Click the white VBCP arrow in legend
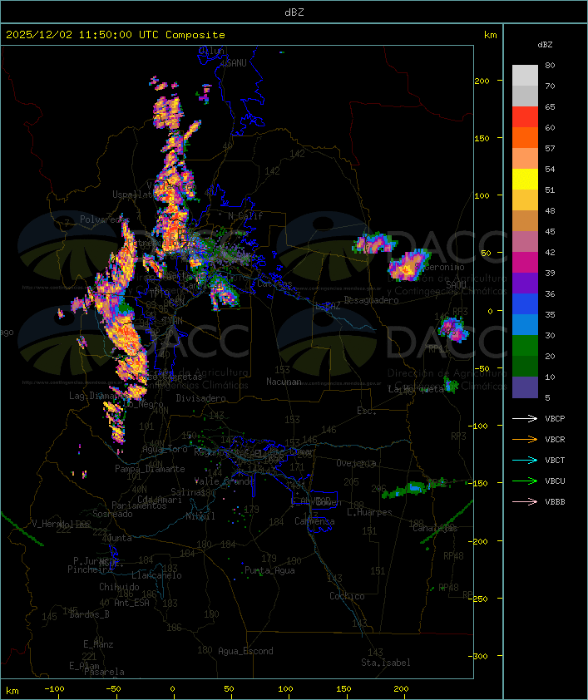The image size is (588, 700). coord(525,418)
